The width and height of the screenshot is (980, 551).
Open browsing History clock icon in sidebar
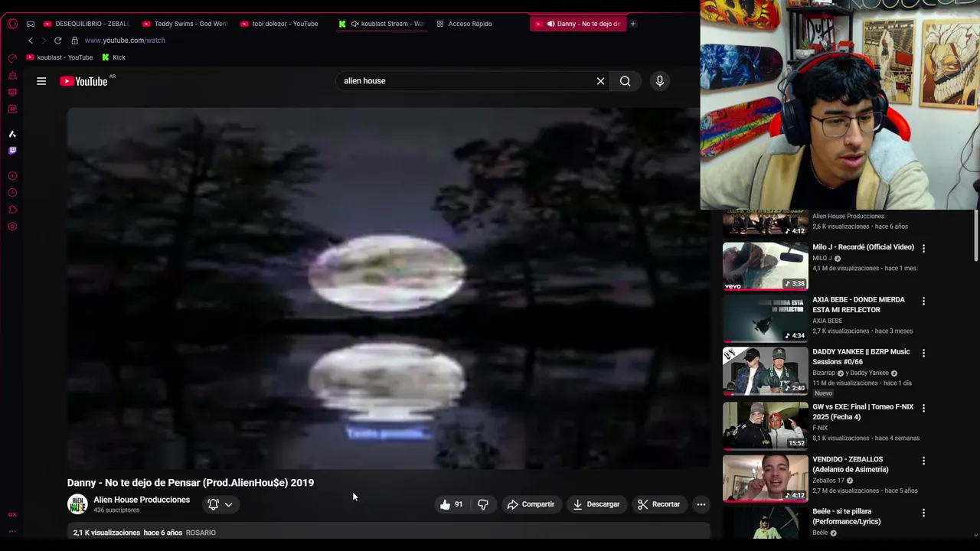(x=12, y=193)
